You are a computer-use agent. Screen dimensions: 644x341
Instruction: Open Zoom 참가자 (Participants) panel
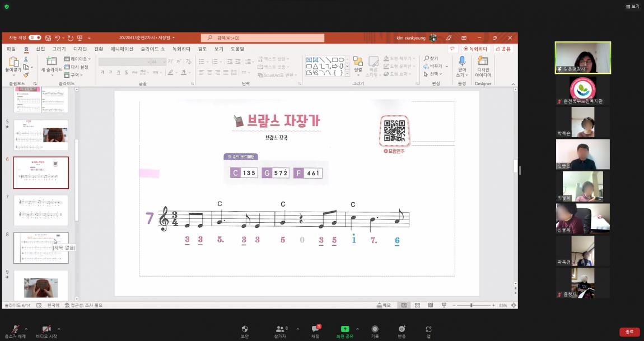click(280, 331)
